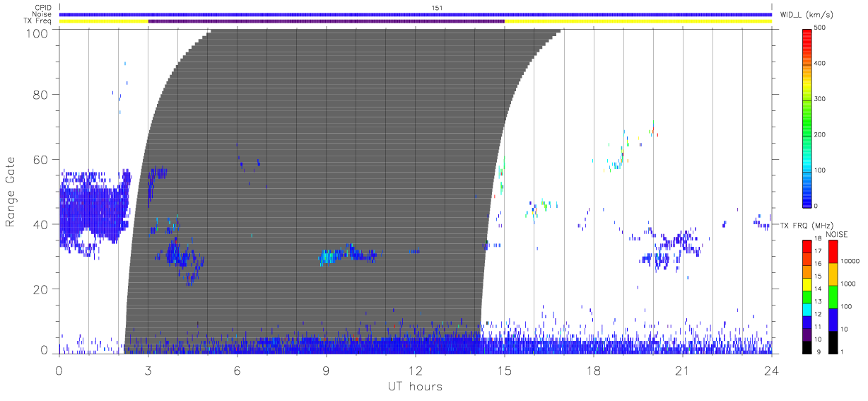The width and height of the screenshot is (868, 401).
Task: Click tick label 6 on UT hours axis
Action: click(237, 371)
